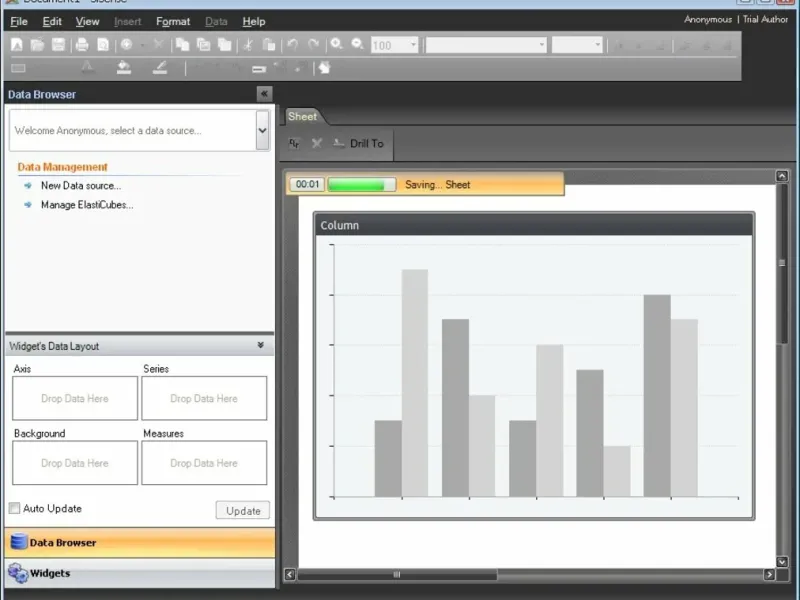The width and height of the screenshot is (800, 600).
Task: Click the font color A icon
Action: [x=88, y=67]
